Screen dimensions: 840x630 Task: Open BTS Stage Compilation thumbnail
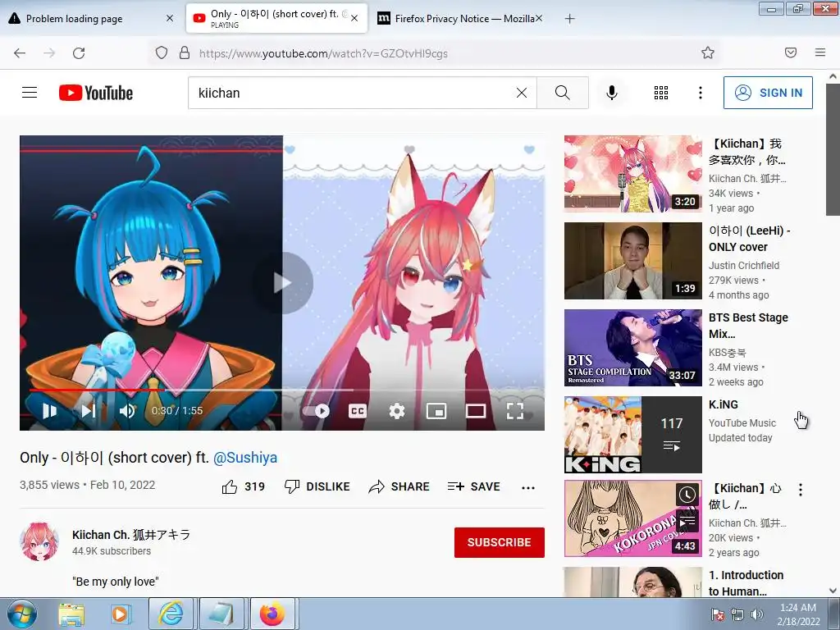[x=632, y=347]
